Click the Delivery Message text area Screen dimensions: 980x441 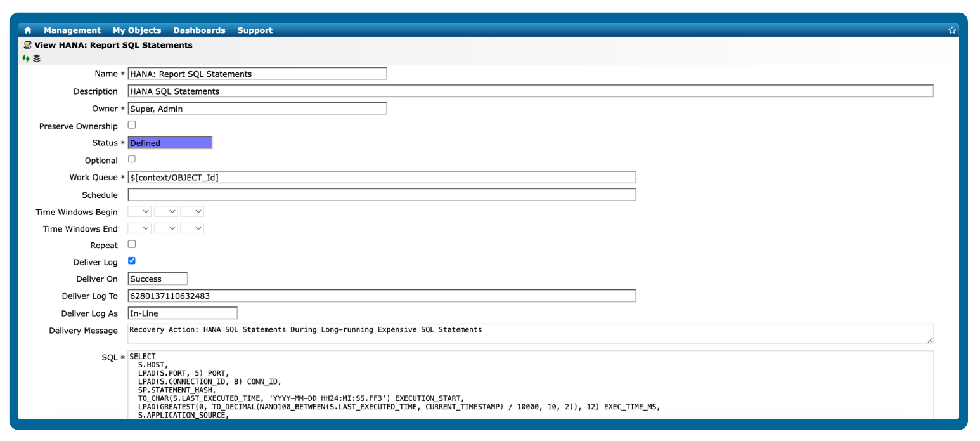[x=531, y=334]
